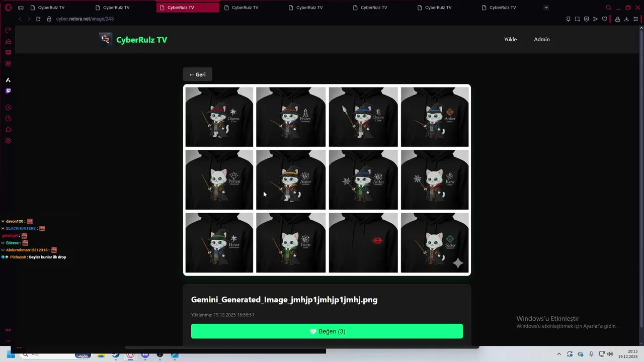Click the Fiorn cat hoodie thumbnail
Image resolution: width=644 pixels, height=362 pixels.
(291, 243)
